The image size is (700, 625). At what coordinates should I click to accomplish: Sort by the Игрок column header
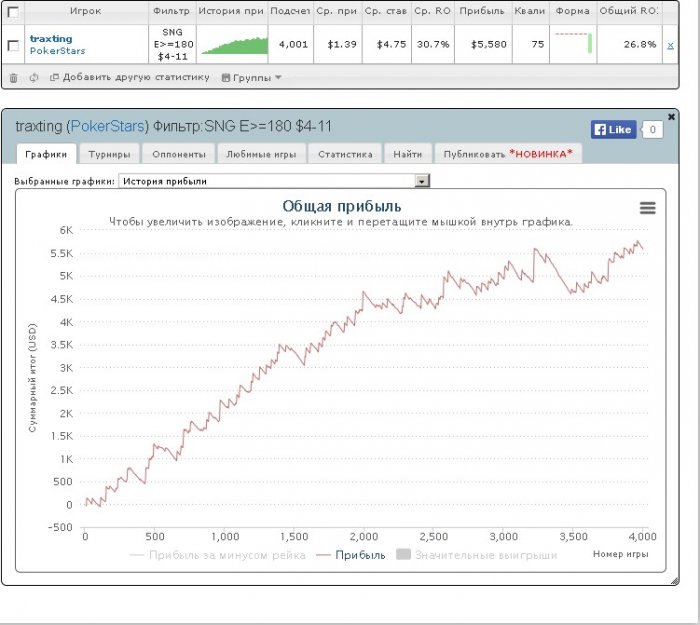pyautogui.click(x=86, y=11)
